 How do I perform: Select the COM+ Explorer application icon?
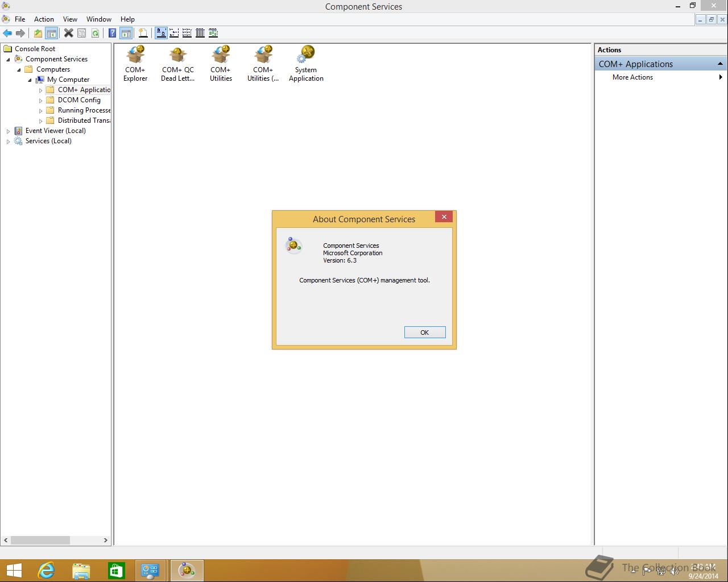click(135, 64)
